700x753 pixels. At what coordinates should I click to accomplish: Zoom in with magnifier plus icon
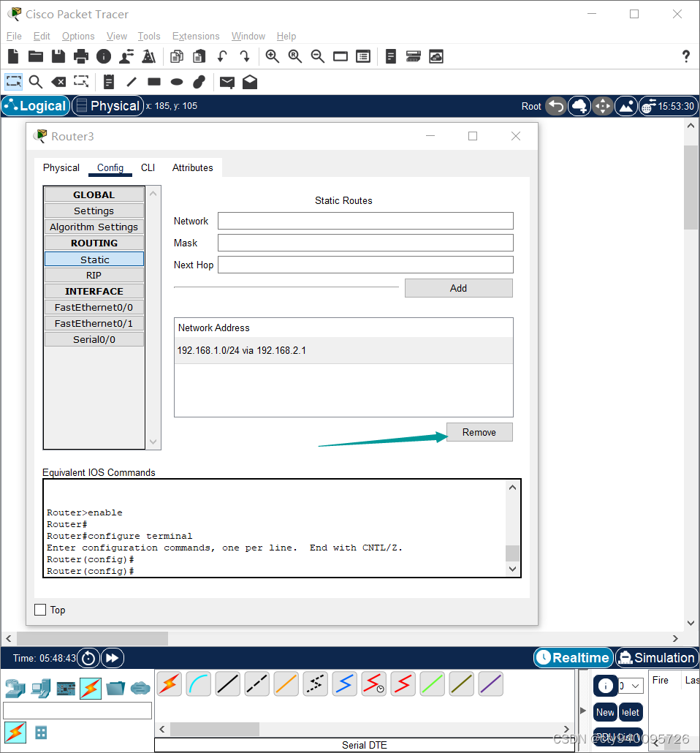273,57
